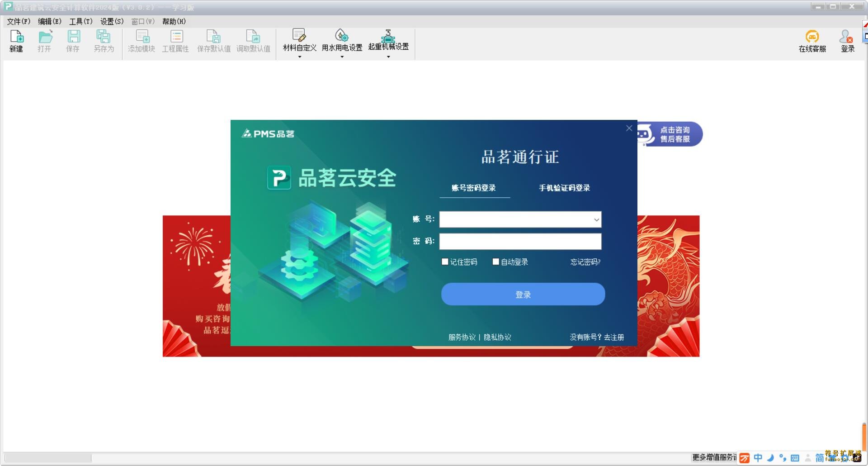Open the 设置(S) menu
868x466 pixels.
coord(112,21)
